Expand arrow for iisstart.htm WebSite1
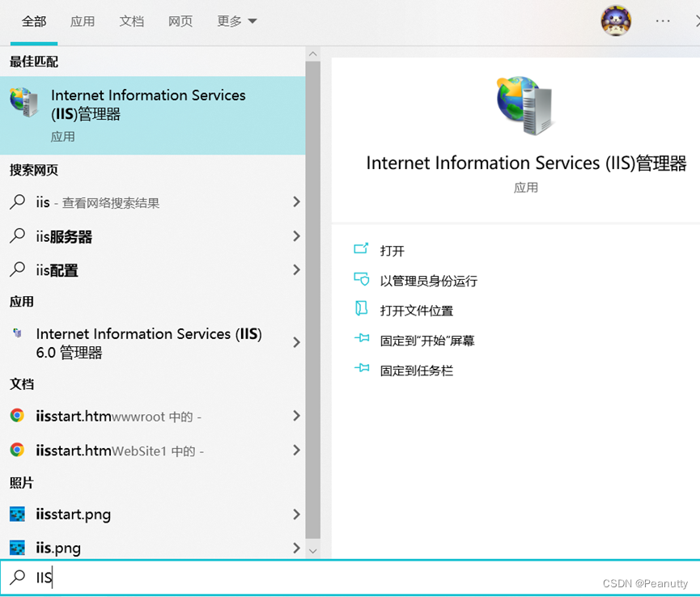The image size is (700, 597). (296, 451)
